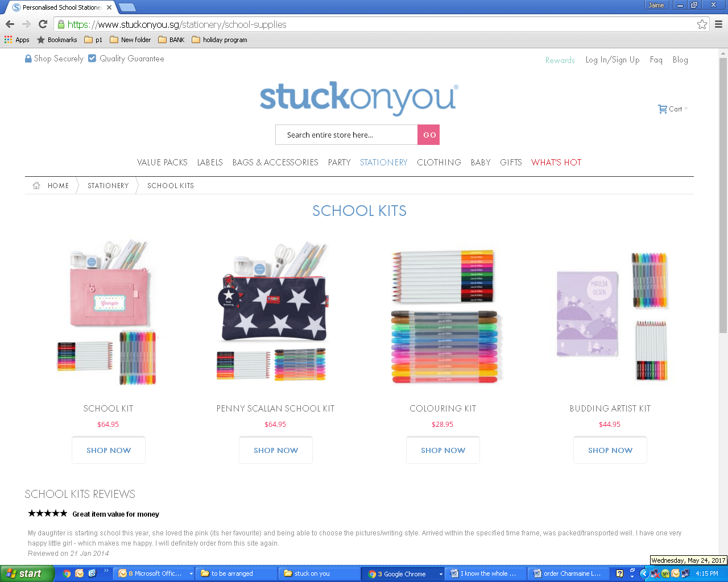Image resolution: width=728 pixels, height=582 pixels.
Task: Click the browser forward arrow
Action: (x=26, y=24)
